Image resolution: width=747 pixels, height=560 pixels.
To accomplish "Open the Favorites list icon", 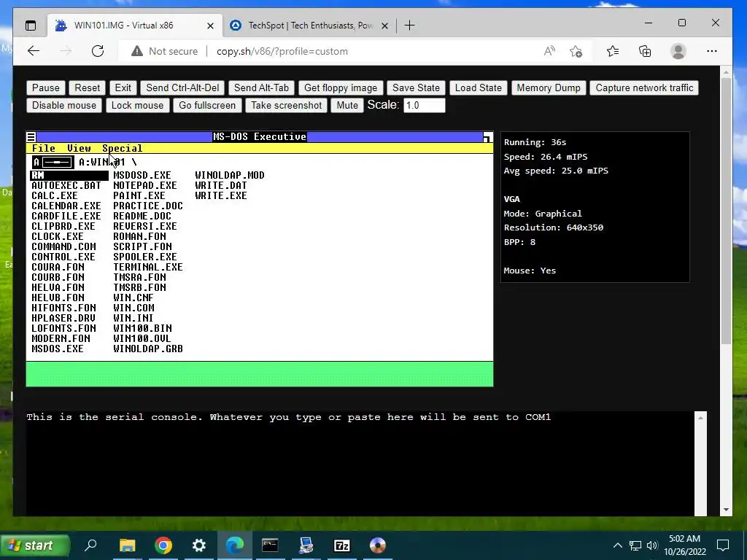I will [613, 51].
